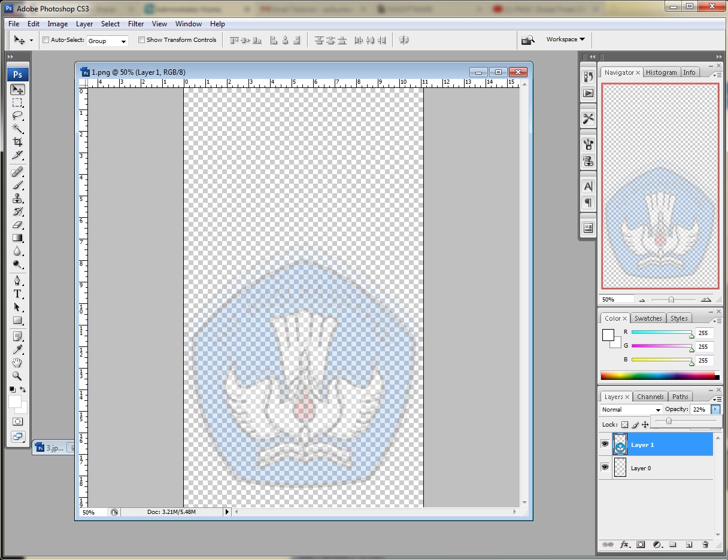This screenshot has width=728, height=560.
Task: Open the Normal blend mode dropdown
Action: pos(631,410)
